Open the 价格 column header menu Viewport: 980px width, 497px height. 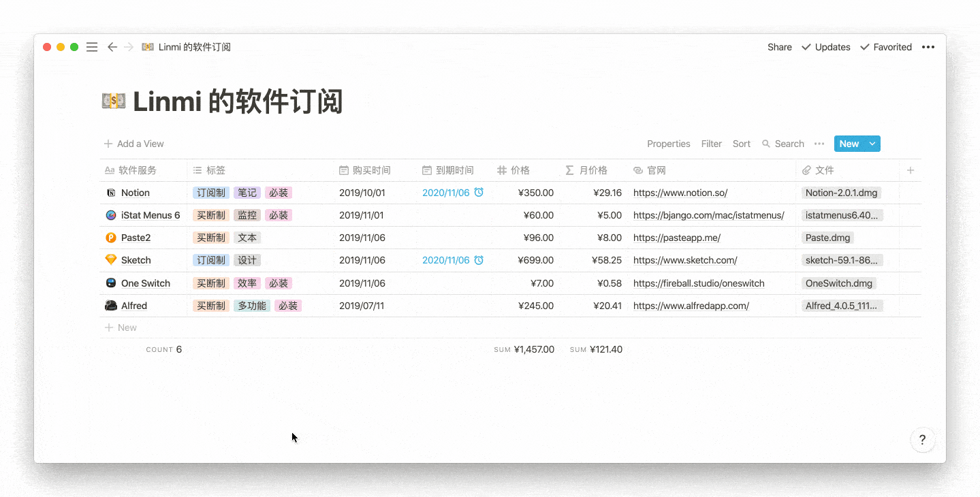click(526, 170)
